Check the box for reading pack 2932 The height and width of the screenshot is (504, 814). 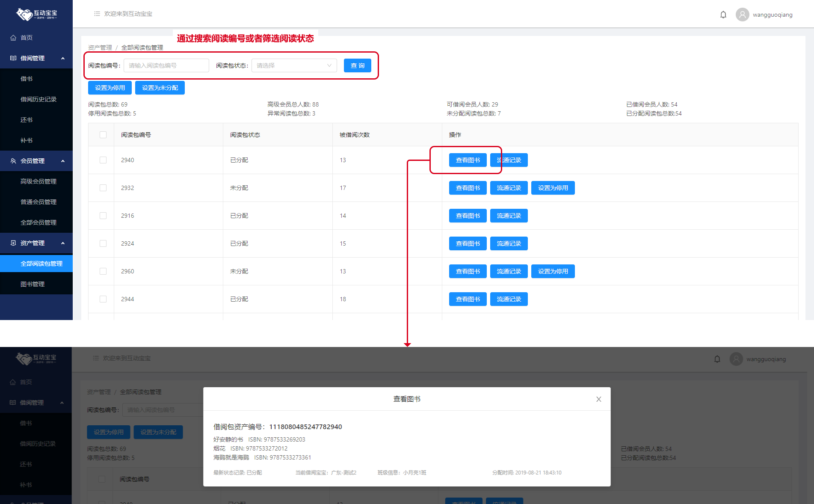point(103,188)
